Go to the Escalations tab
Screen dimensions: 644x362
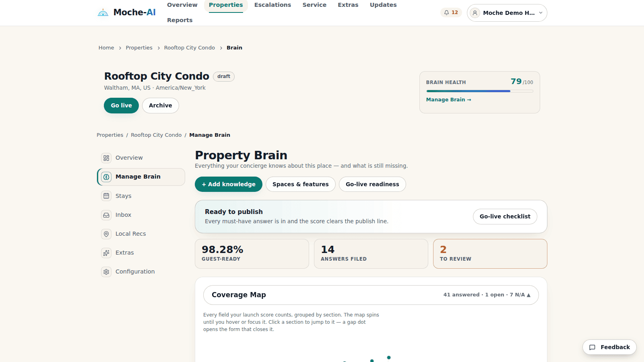tap(272, 5)
